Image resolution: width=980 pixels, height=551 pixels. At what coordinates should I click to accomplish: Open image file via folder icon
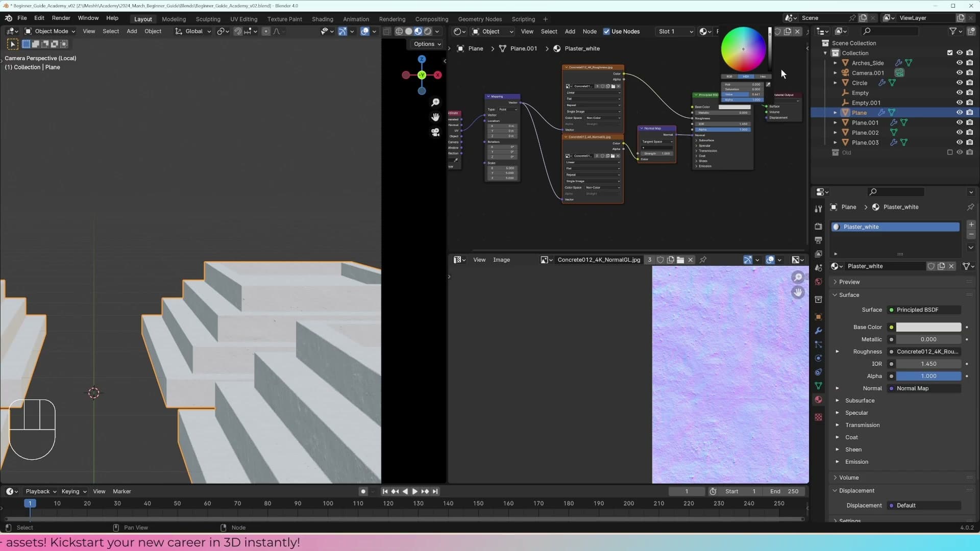(680, 260)
